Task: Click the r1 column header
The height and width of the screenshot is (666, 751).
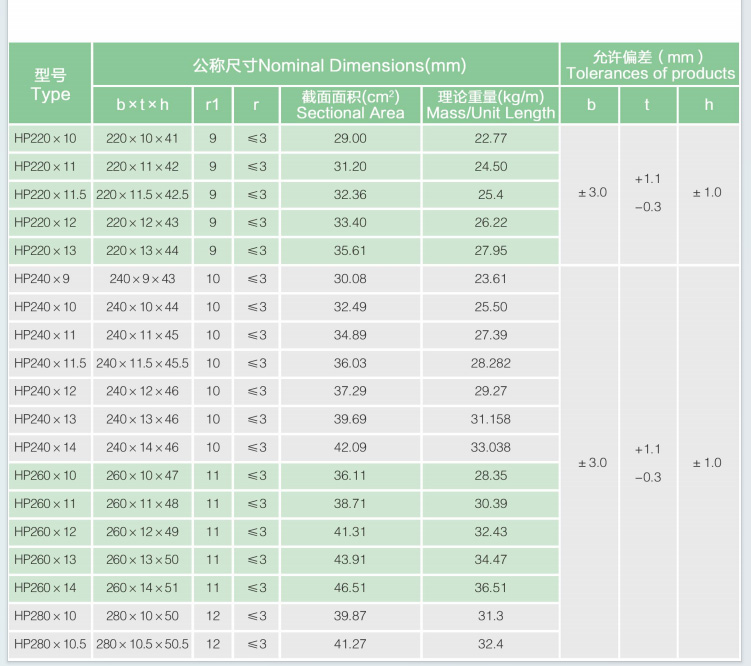Action: (212, 105)
